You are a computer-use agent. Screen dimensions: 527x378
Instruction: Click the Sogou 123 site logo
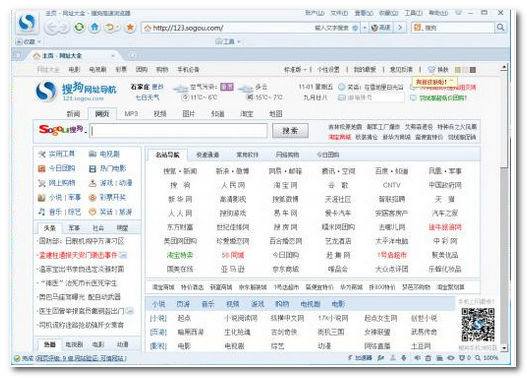(x=76, y=91)
